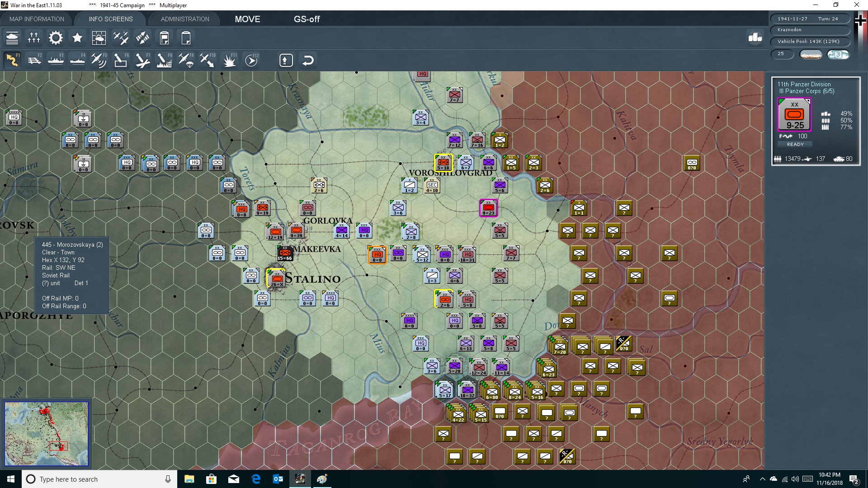Click the MOVE mode label
Image resolution: width=868 pixels, height=488 pixels.
247,19
